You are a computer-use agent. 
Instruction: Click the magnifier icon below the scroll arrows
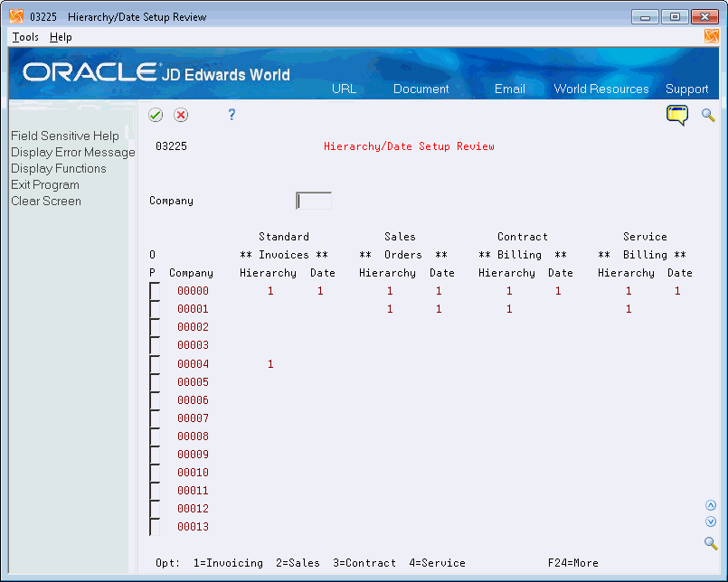tap(710, 542)
